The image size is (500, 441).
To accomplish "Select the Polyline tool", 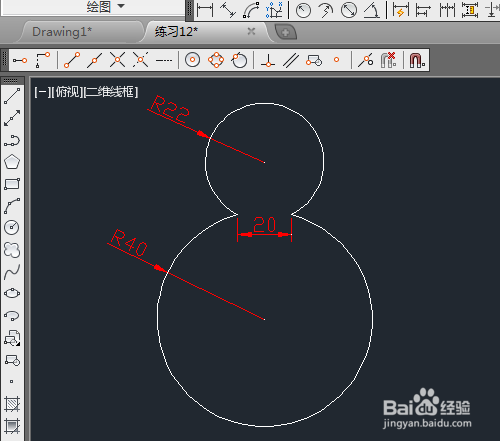I will pos(12,140).
